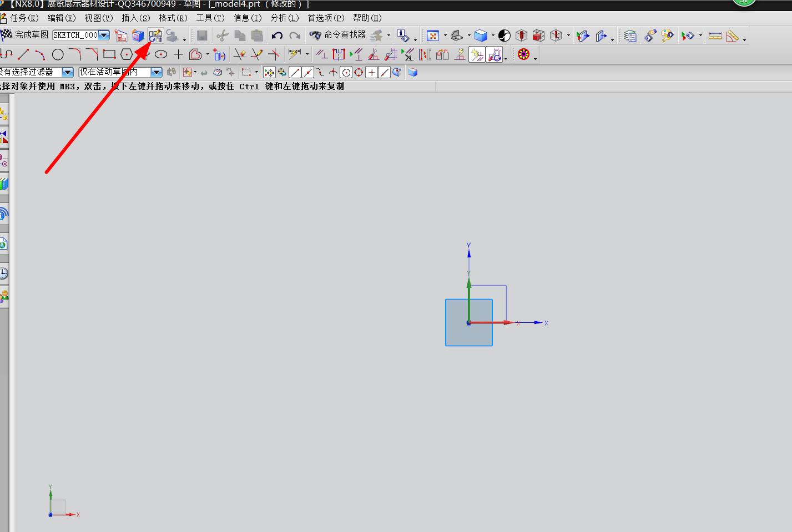The height and width of the screenshot is (532, 792).
Task: Select the Offset Curve tool
Action: coord(195,54)
